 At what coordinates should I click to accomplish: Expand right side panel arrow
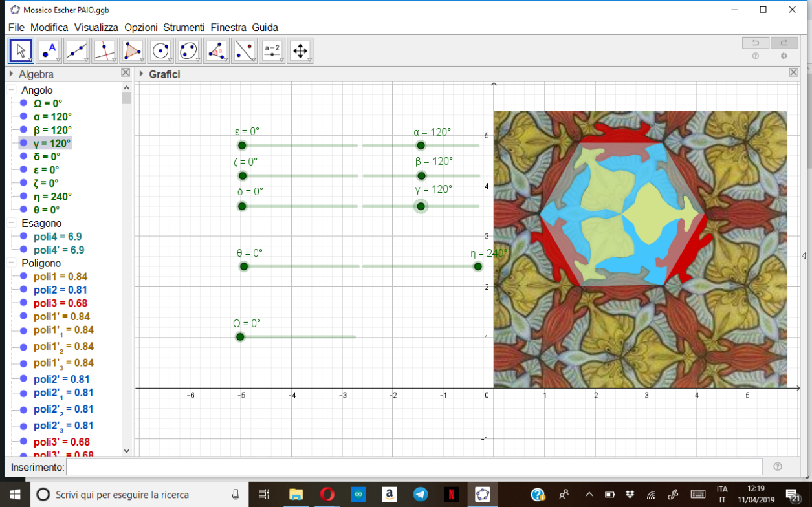coord(804,256)
